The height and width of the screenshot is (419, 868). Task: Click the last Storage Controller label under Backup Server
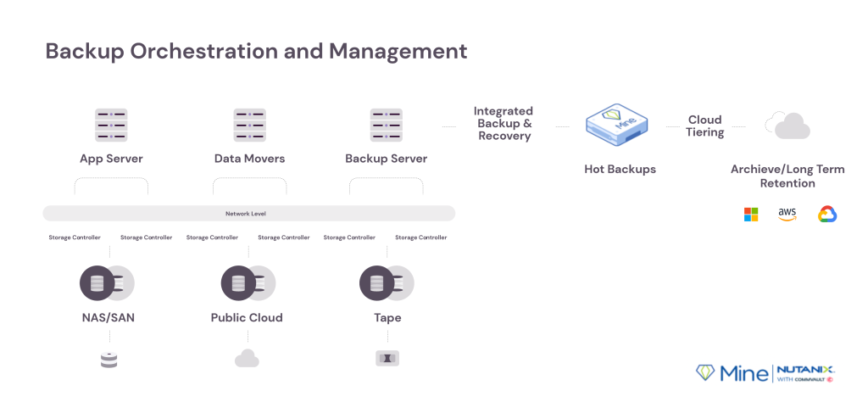click(420, 237)
